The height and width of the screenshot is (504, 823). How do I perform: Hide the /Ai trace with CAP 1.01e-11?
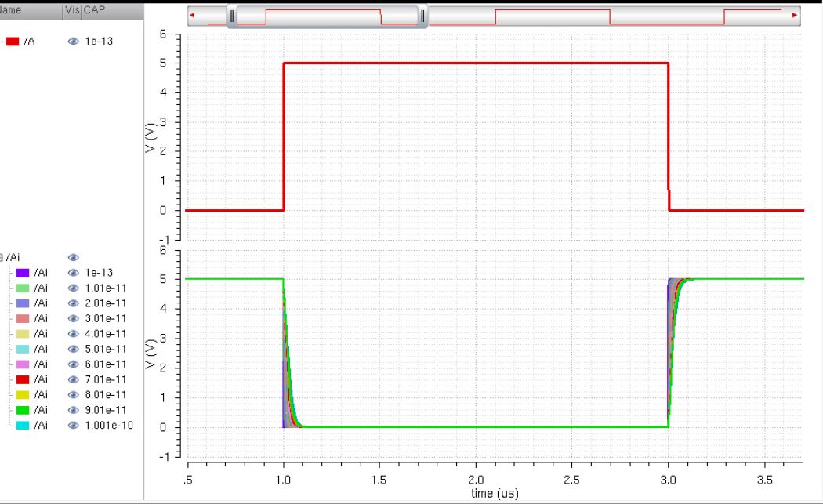[x=74, y=288]
